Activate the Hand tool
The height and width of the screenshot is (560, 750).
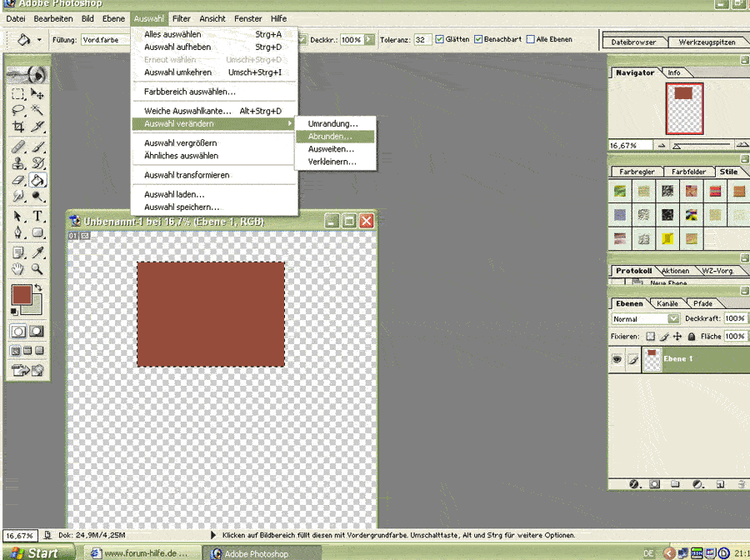click(x=18, y=269)
